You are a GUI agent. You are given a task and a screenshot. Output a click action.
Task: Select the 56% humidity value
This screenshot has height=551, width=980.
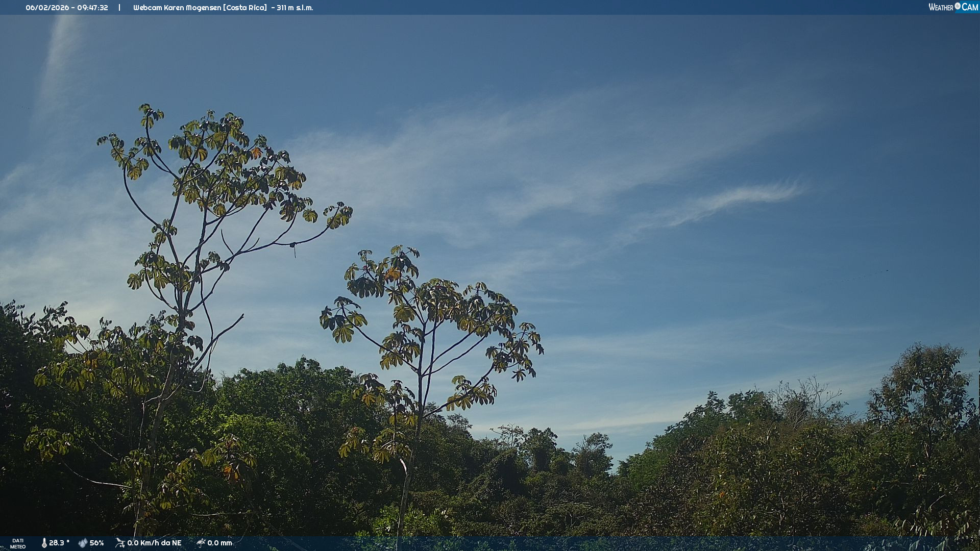tap(97, 543)
